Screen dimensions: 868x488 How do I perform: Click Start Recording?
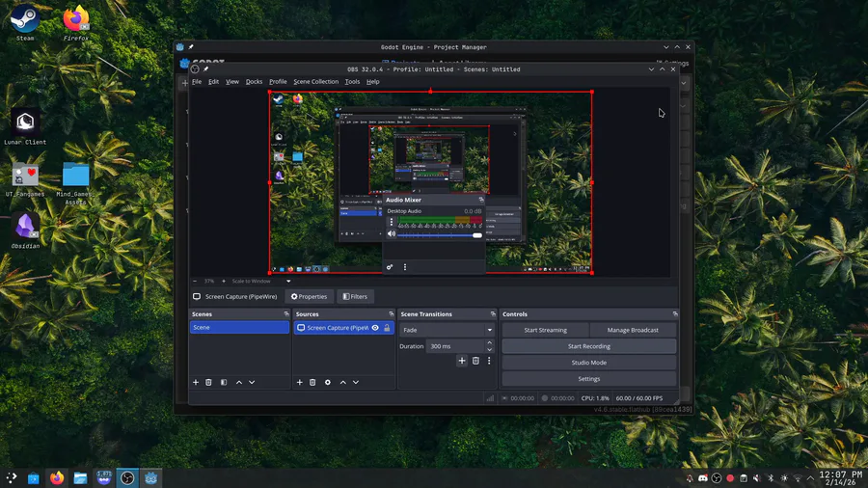pyautogui.click(x=589, y=346)
